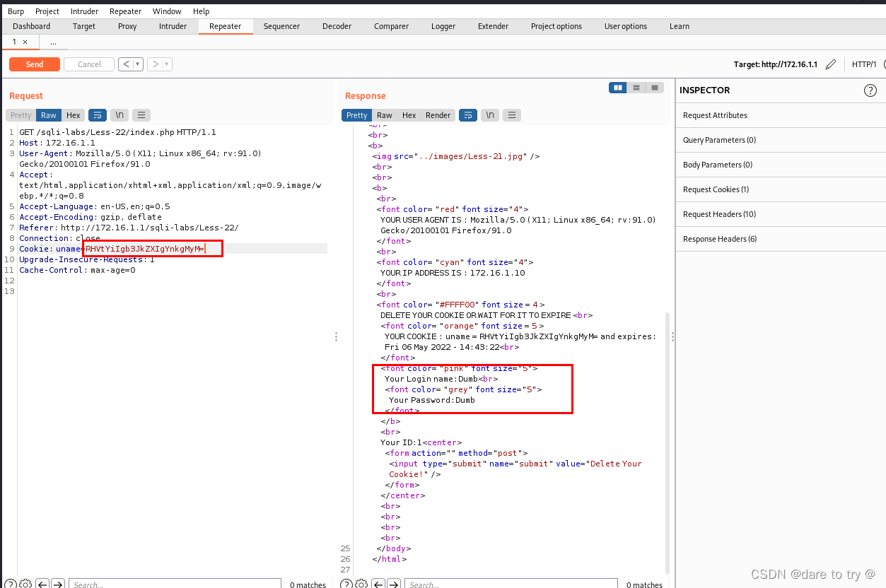Viewport: 886px width, 588px height.
Task: Toggle show non-printable \n in Request pane
Action: coord(120,115)
